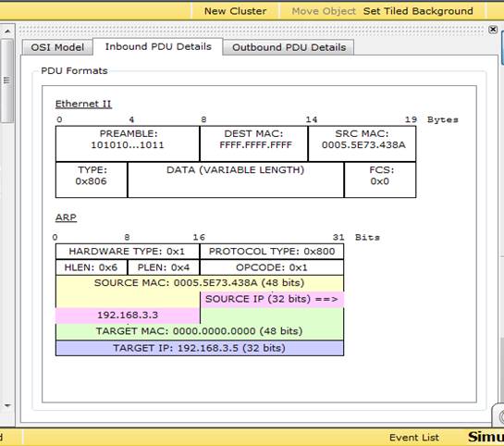
Task: Click the PDU Formats group label
Action: point(74,70)
